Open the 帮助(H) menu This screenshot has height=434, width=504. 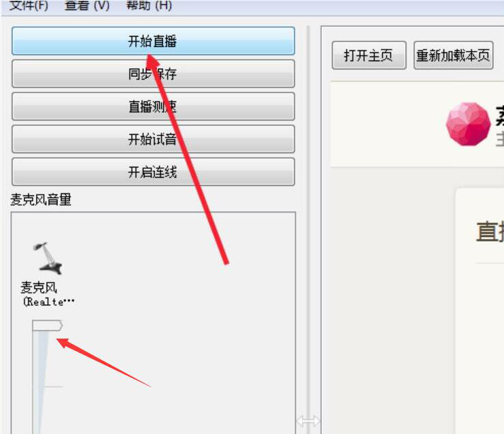[149, 5]
